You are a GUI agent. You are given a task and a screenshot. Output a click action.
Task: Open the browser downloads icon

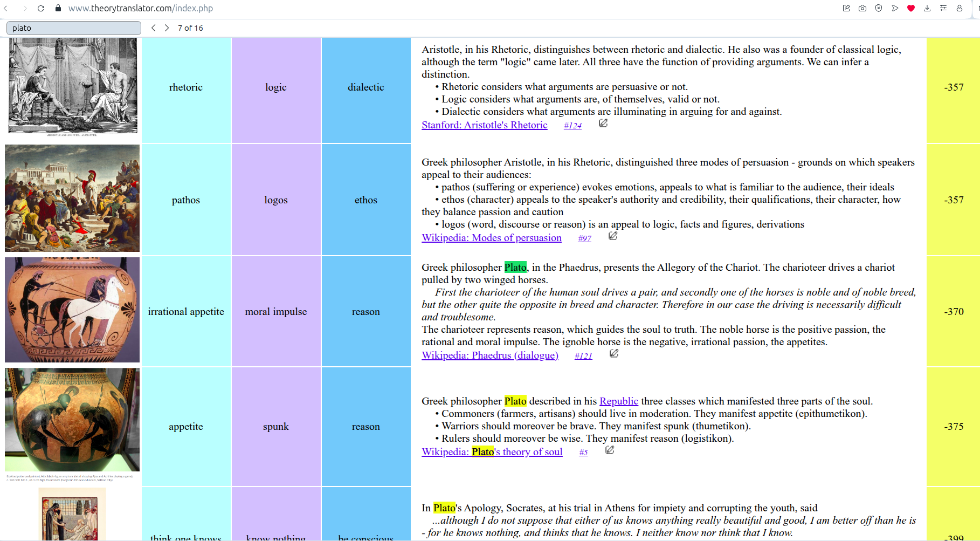(927, 8)
